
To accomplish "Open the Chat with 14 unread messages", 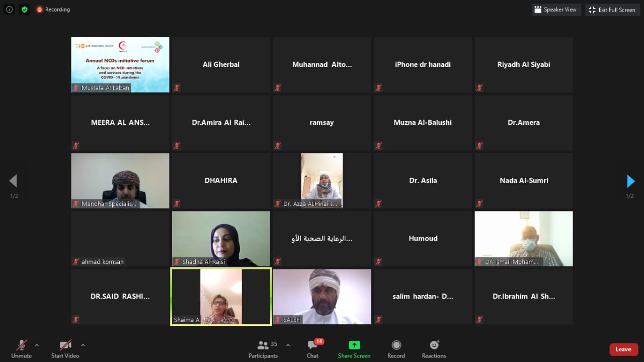I will coord(313,345).
